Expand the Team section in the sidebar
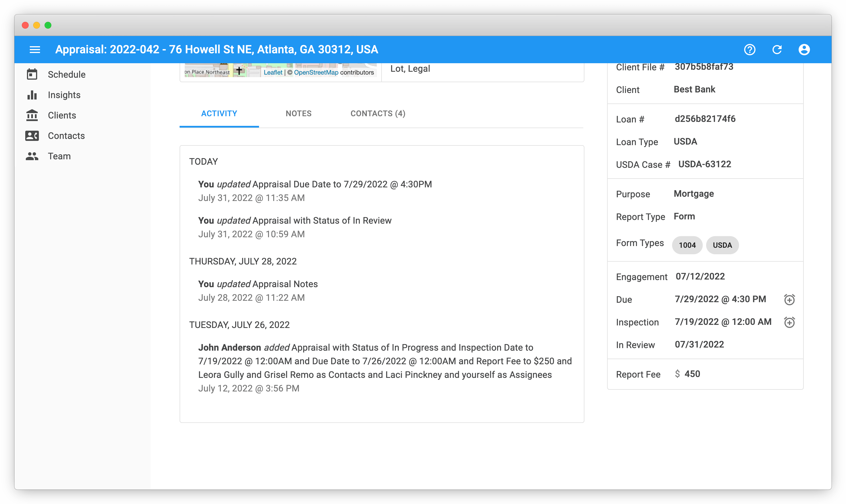 point(32,156)
